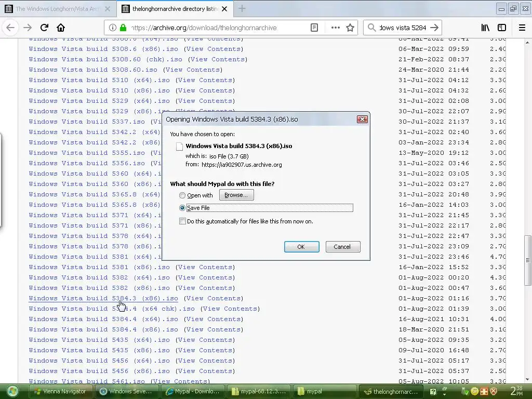The width and height of the screenshot is (532, 399).
Task: Open Windows Vista build 5310 (x64).iso link
Action: [x=99, y=80]
